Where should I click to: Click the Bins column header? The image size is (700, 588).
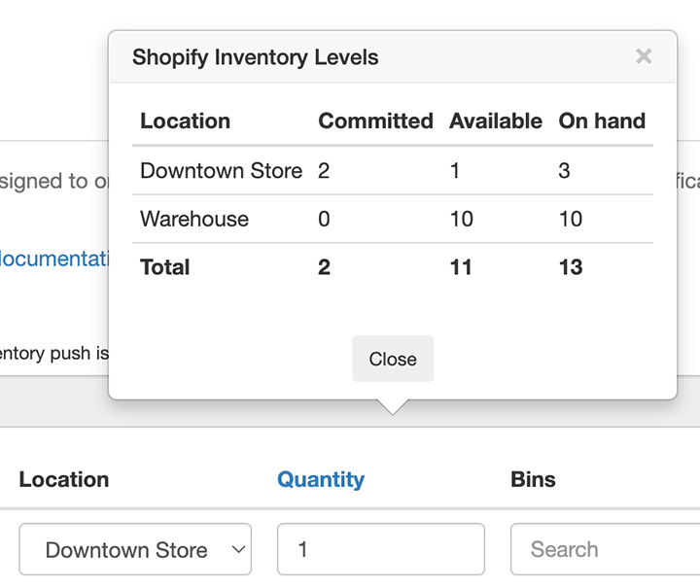click(x=533, y=479)
